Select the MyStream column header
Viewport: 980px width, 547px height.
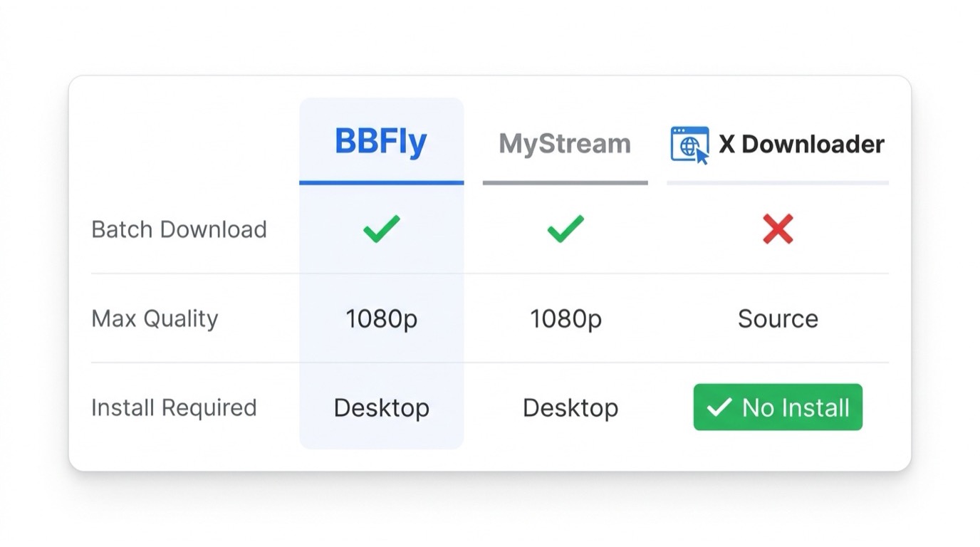565,144
